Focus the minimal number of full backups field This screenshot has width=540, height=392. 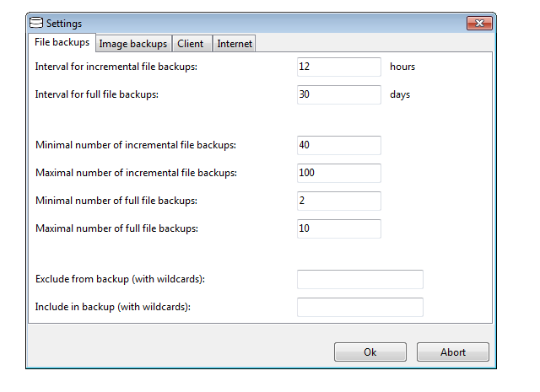(338, 201)
